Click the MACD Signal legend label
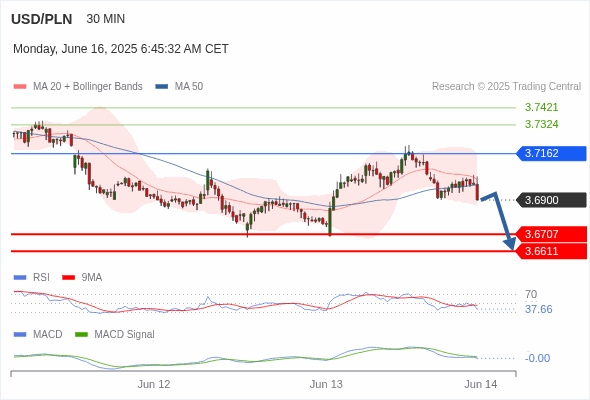This screenshot has width=590, height=400. coord(125,335)
